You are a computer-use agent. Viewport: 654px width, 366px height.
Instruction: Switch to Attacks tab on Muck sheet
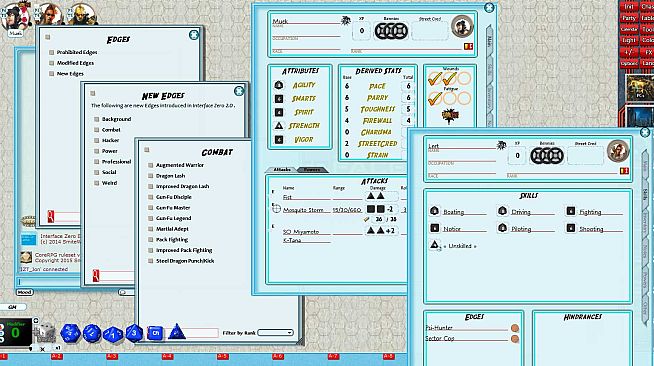[x=282, y=170]
